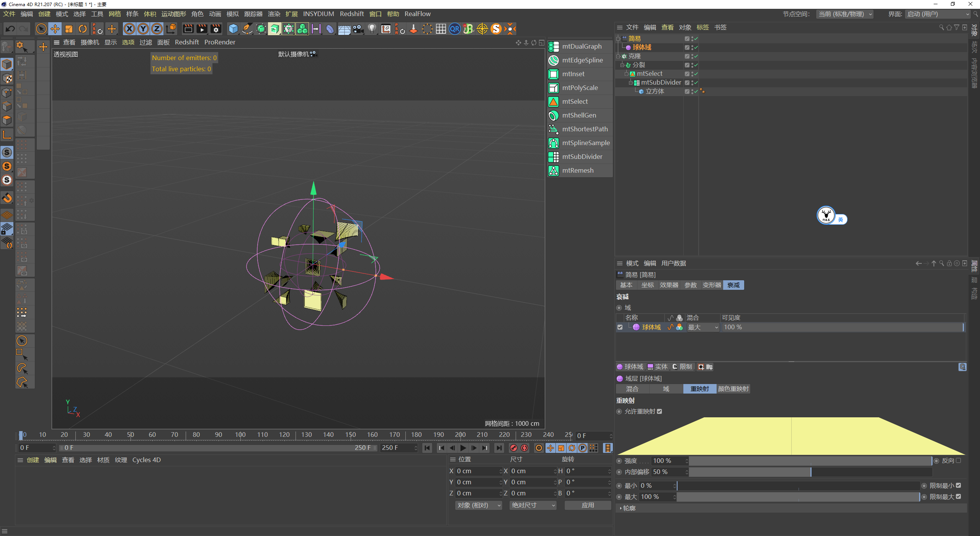Click the Undo arrow icon
Screen dimensions: 980x536
pyautogui.click(x=10, y=29)
